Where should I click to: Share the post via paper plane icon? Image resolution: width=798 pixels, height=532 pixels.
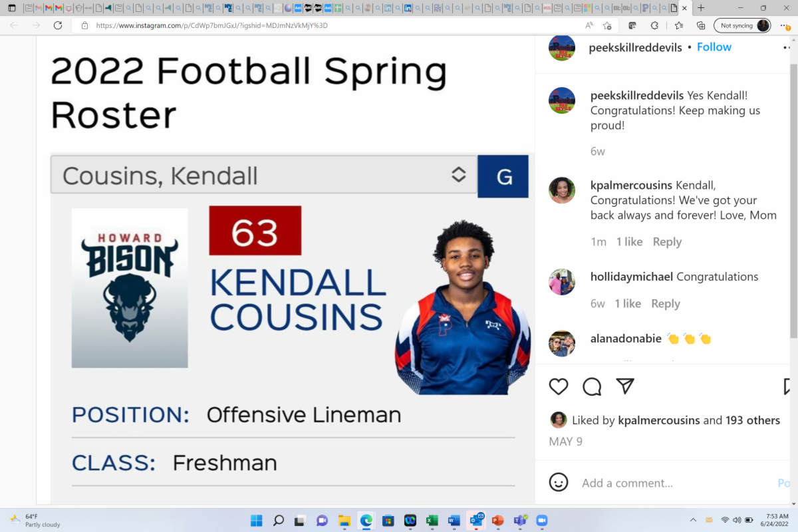(x=624, y=386)
